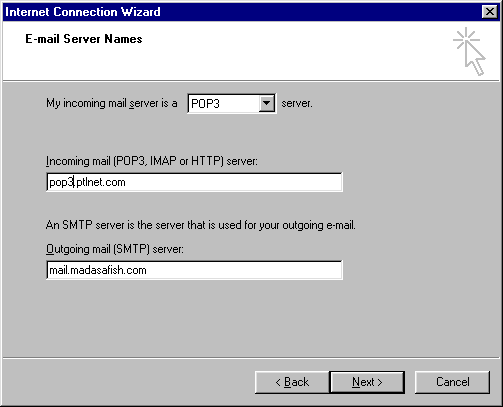Go to the previous step with Back
The image size is (503, 407).
pyautogui.click(x=292, y=382)
